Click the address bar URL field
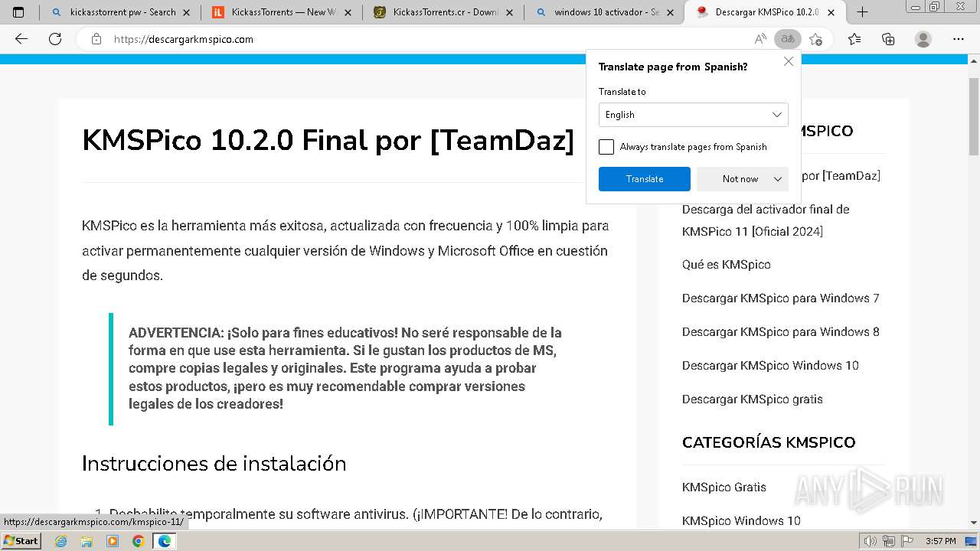Image resolution: width=980 pixels, height=551 pixels. (x=429, y=39)
